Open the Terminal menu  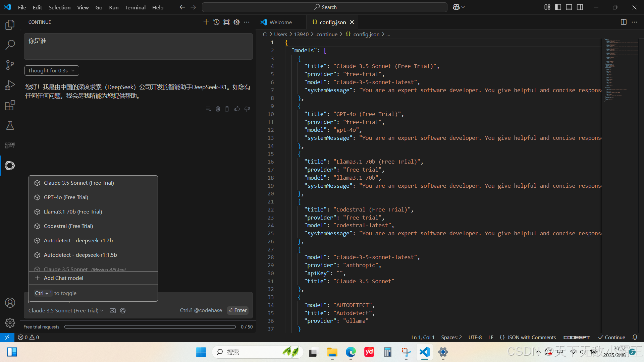click(135, 7)
